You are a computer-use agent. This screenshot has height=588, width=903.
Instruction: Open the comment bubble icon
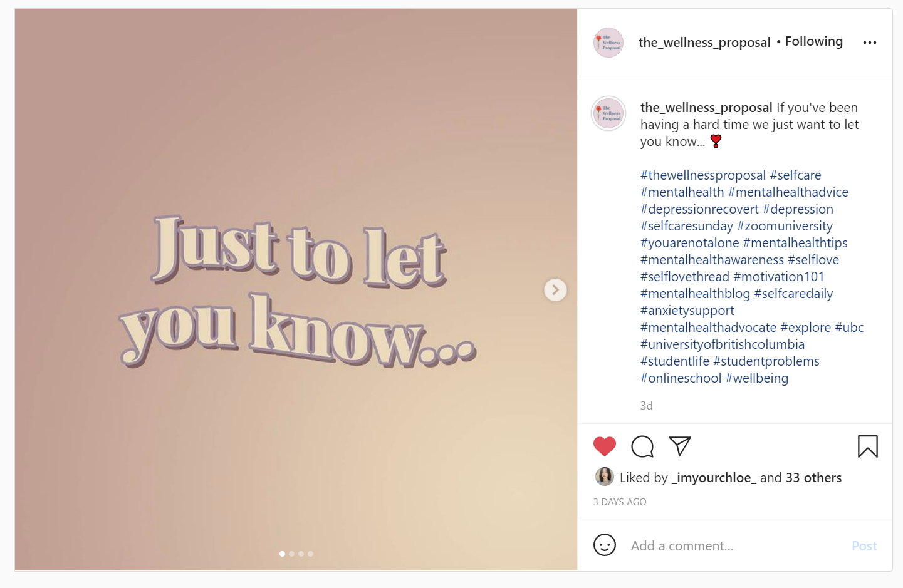click(642, 446)
